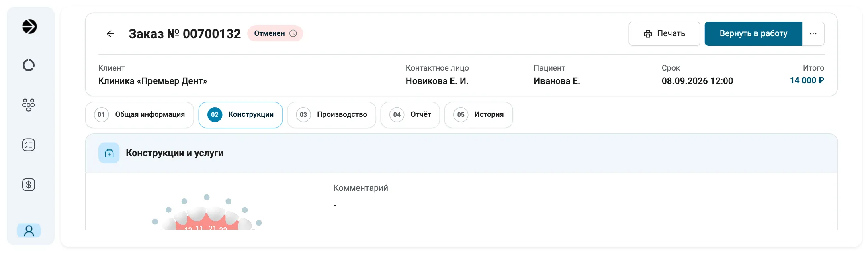Screen dimensions: 868x253
Task: Open the clients group icon in the sidebar
Action: [x=29, y=105]
